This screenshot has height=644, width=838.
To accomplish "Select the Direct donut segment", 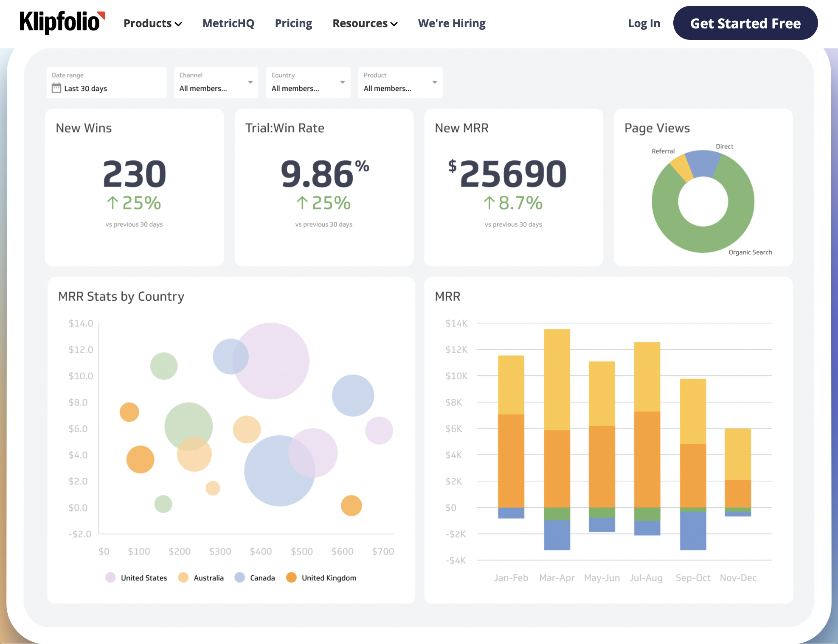I will (703, 163).
